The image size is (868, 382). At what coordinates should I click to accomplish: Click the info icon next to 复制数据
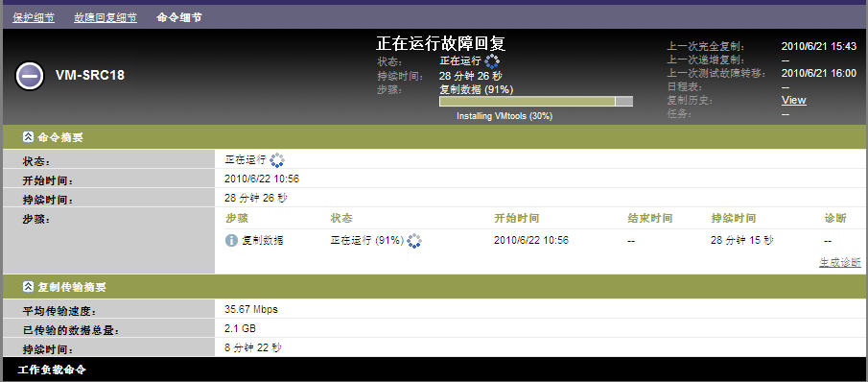231,240
